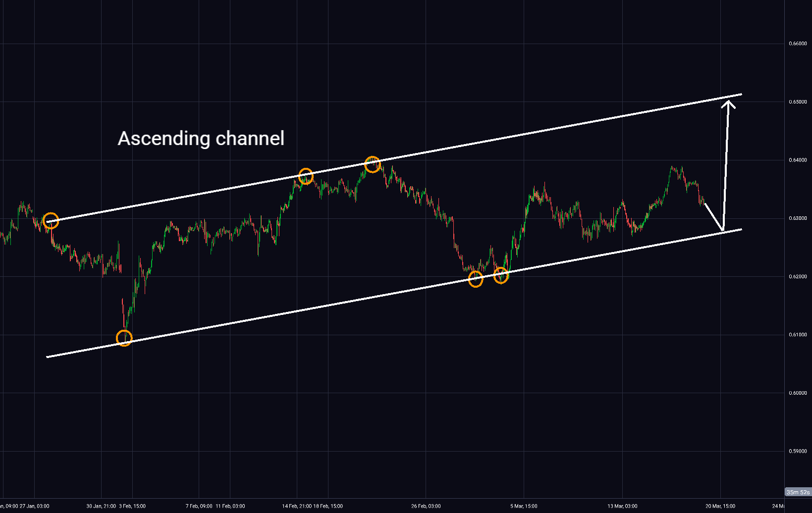Select the 0.62000 price level label
Screen dimensions: 812x513
pyautogui.click(x=798, y=277)
